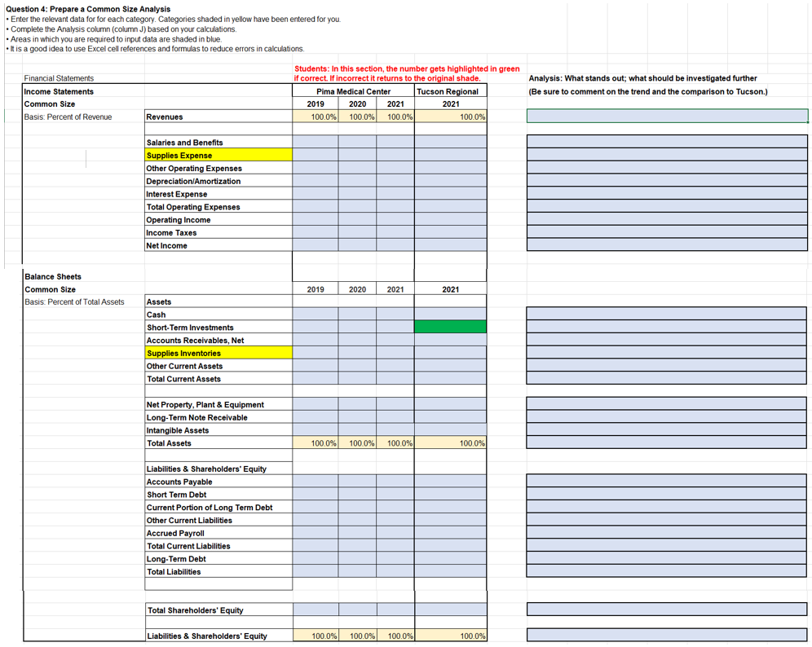This screenshot has width=812, height=647.
Task: Select the Revenues analysis box in column J
Action: (667, 116)
